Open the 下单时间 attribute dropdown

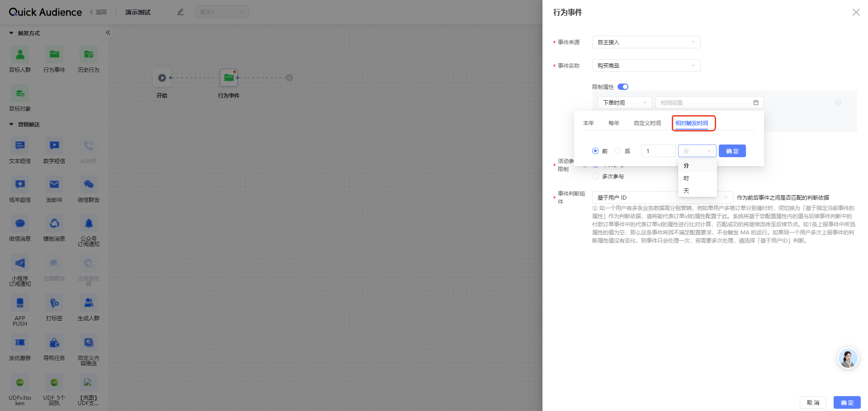624,103
